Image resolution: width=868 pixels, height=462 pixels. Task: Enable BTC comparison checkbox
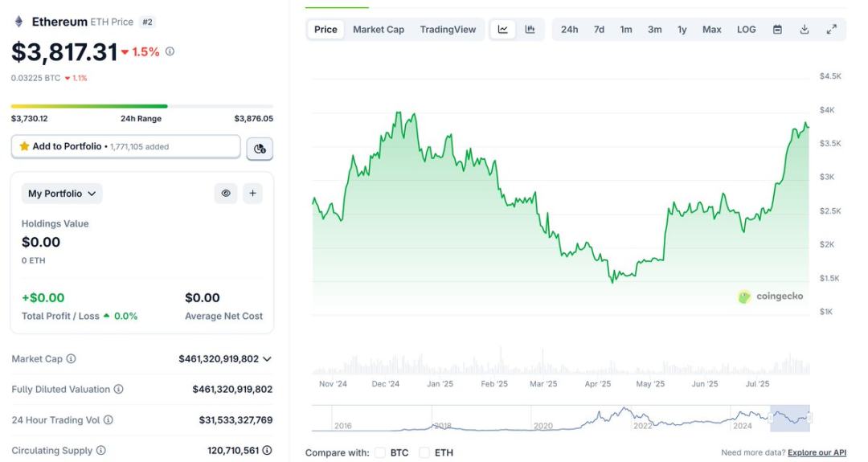pos(380,453)
